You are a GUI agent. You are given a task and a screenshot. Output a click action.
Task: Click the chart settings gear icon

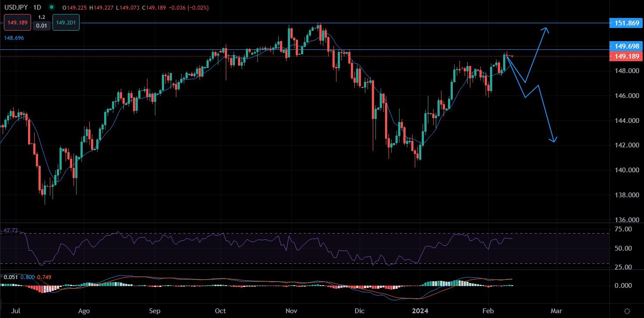tap(627, 311)
